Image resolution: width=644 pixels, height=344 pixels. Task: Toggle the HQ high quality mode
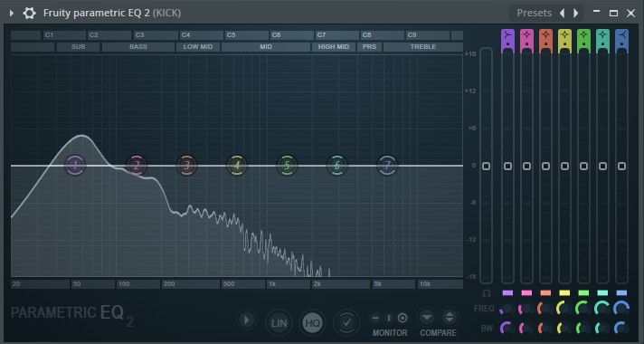(x=313, y=322)
